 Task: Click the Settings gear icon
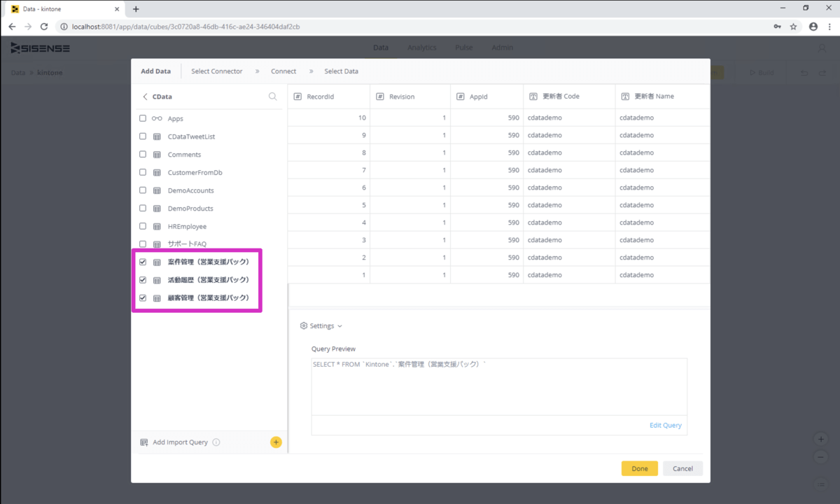[304, 326]
